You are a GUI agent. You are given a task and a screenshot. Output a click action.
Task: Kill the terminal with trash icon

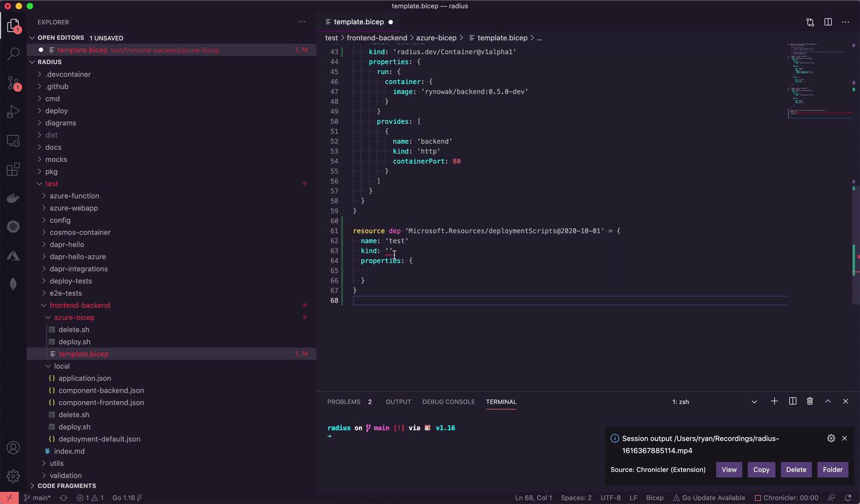[810, 401]
